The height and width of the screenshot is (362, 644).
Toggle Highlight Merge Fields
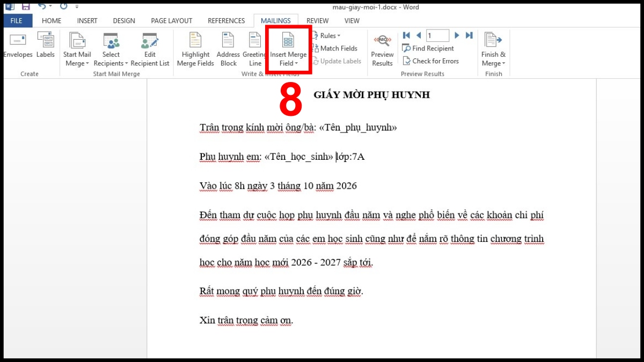tap(195, 49)
